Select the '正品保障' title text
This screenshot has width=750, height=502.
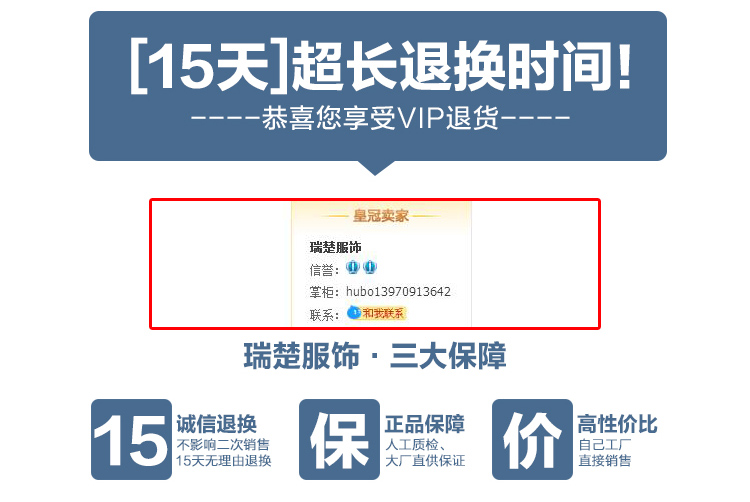click(425, 424)
